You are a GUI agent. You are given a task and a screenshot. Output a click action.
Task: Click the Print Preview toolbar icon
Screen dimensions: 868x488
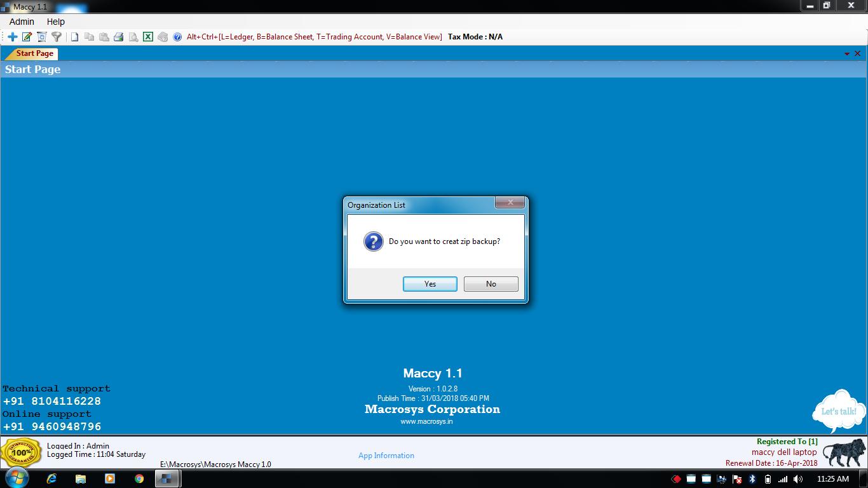coord(133,37)
